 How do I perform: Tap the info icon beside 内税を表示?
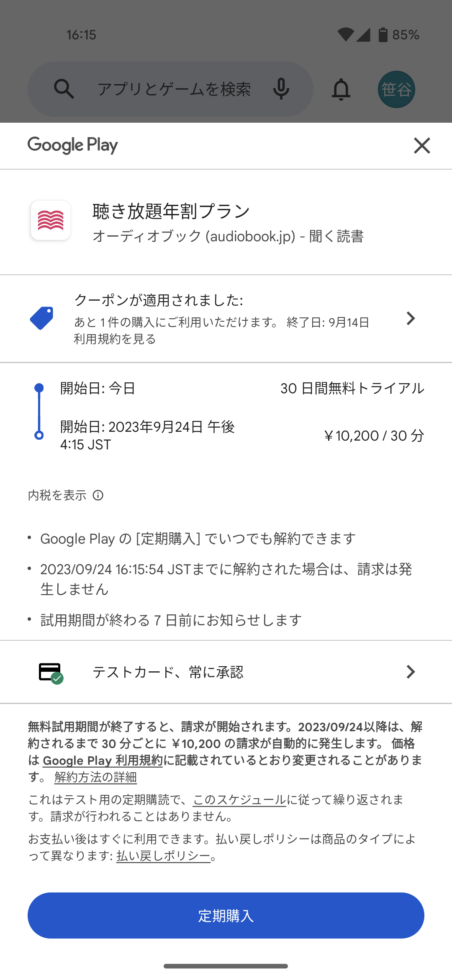pyautogui.click(x=98, y=495)
